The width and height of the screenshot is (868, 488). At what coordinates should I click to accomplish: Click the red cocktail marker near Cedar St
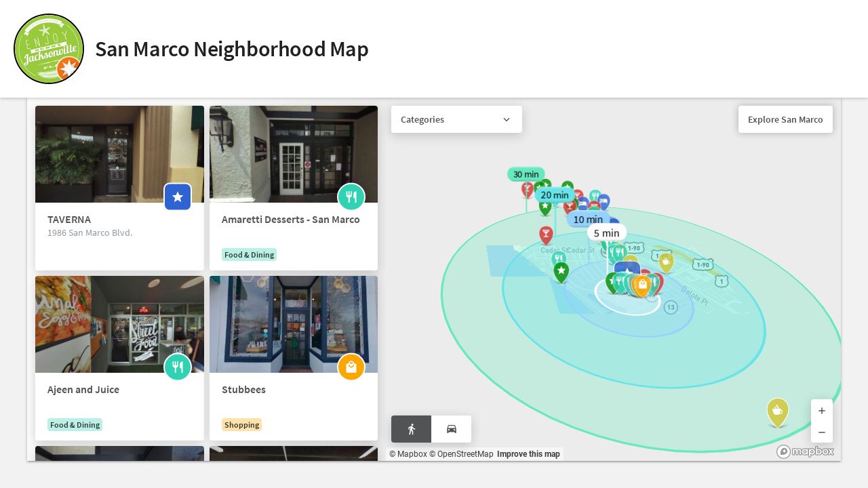[546, 235]
